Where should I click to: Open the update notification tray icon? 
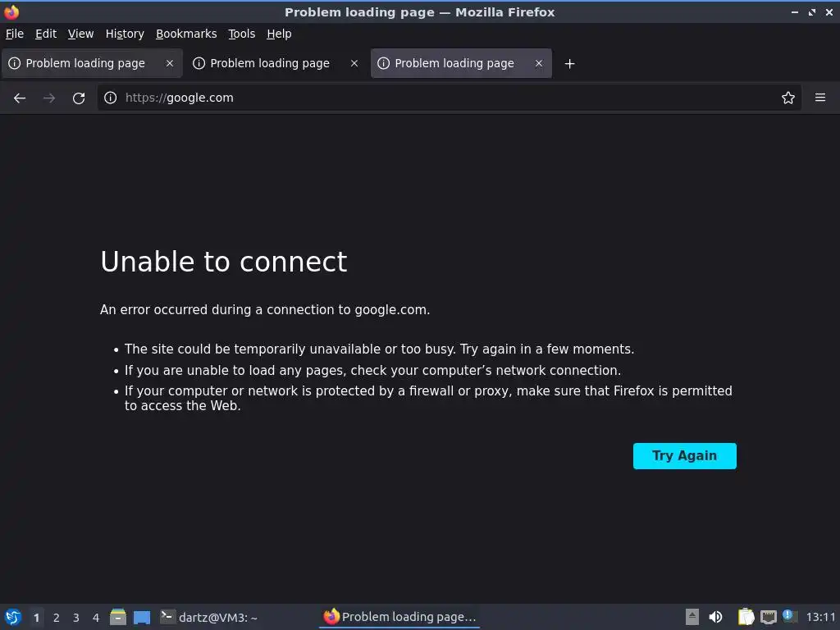(789, 616)
